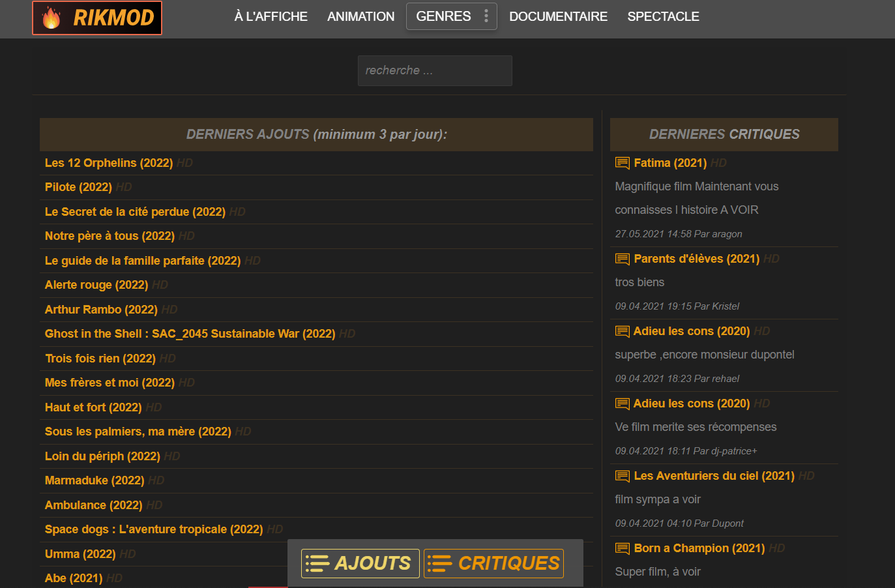Open Abe (2021)
The image size is (895, 588).
click(x=74, y=578)
